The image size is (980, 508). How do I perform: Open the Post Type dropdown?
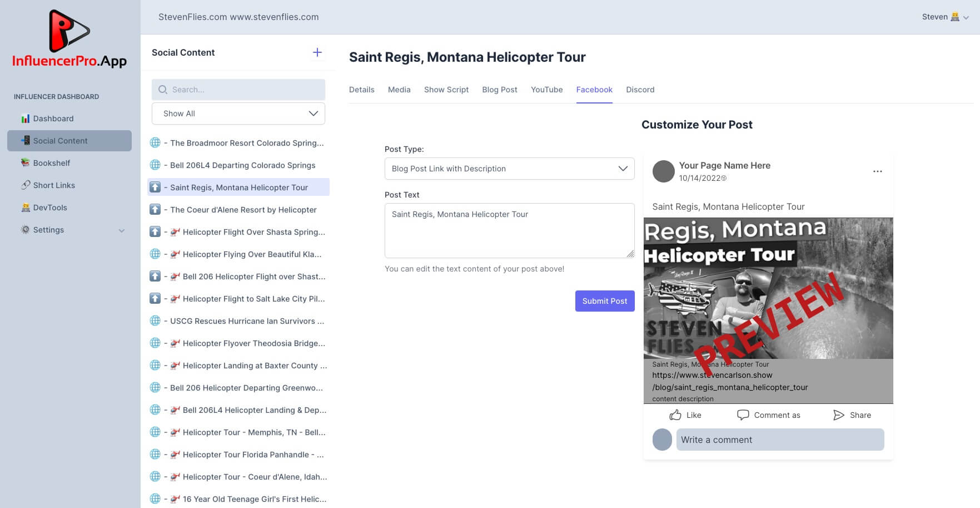point(510,169)
